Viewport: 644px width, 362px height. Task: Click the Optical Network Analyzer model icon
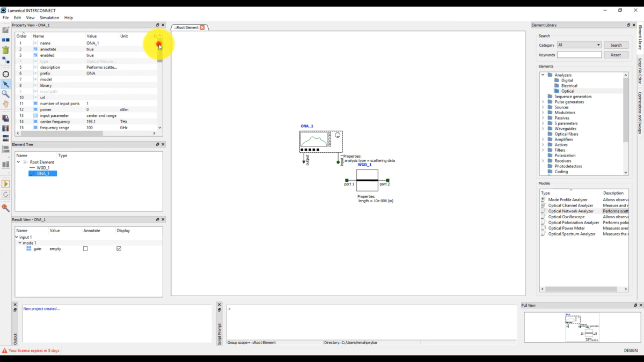click(544, 211)
